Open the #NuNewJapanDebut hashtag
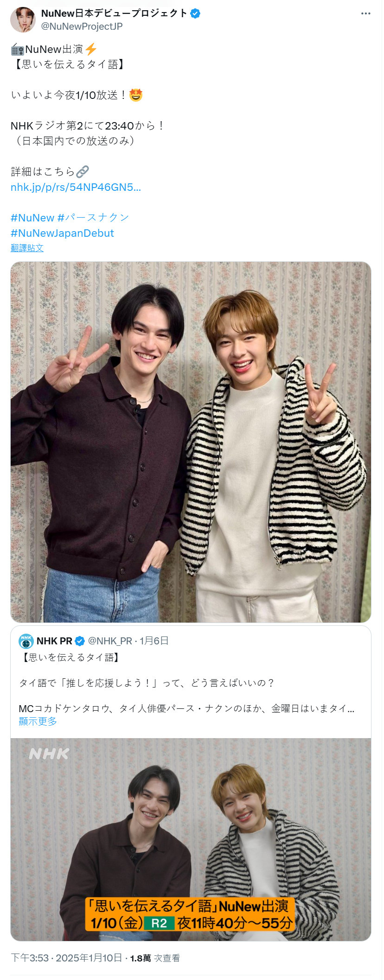Screen dimensions: 384x980 point(62,233)
